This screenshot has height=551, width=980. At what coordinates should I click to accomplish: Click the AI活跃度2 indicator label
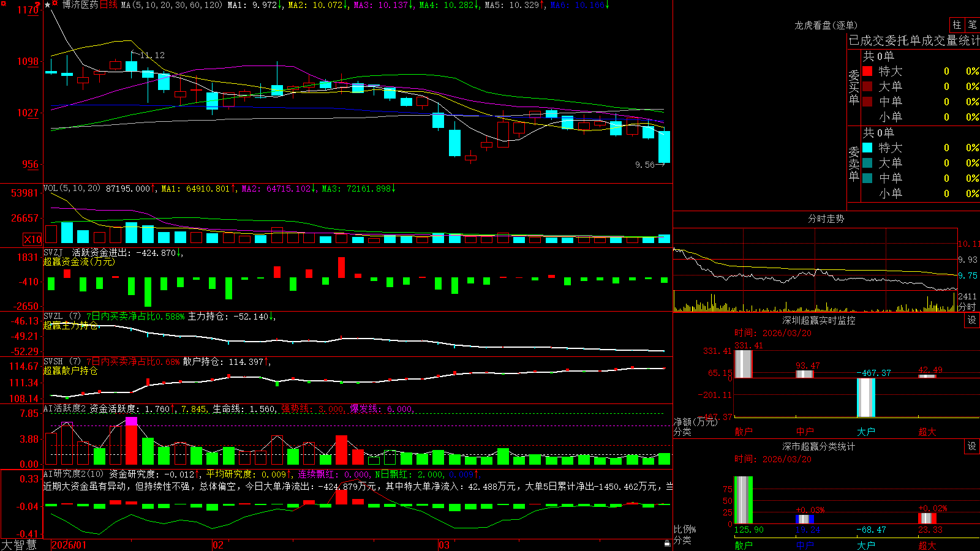coord(65,409)
